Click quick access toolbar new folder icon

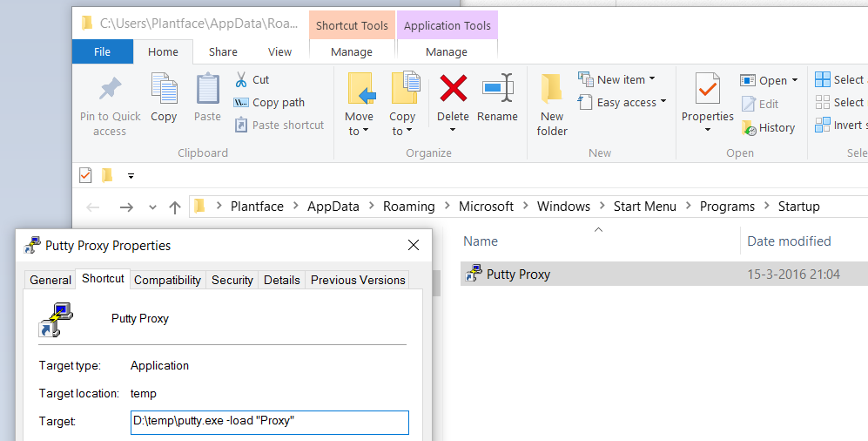(107, 176)
